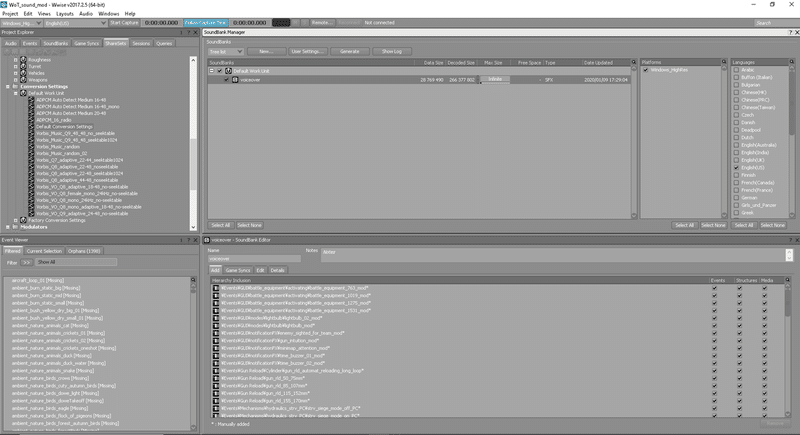Click the event icon for lightbulb_02_mod row
800x435 pixels.
(216, 318)
